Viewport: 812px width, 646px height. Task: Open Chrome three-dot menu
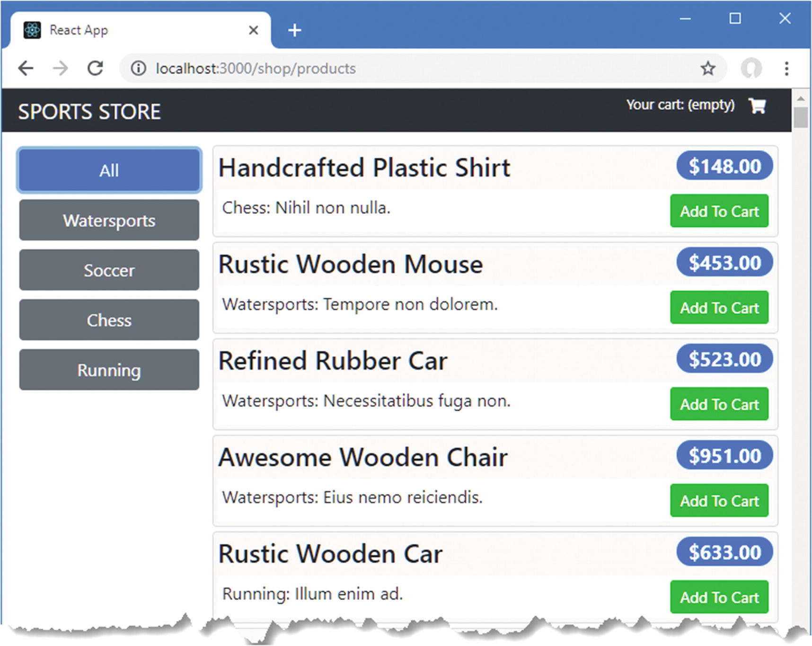(x=786, y=69)
